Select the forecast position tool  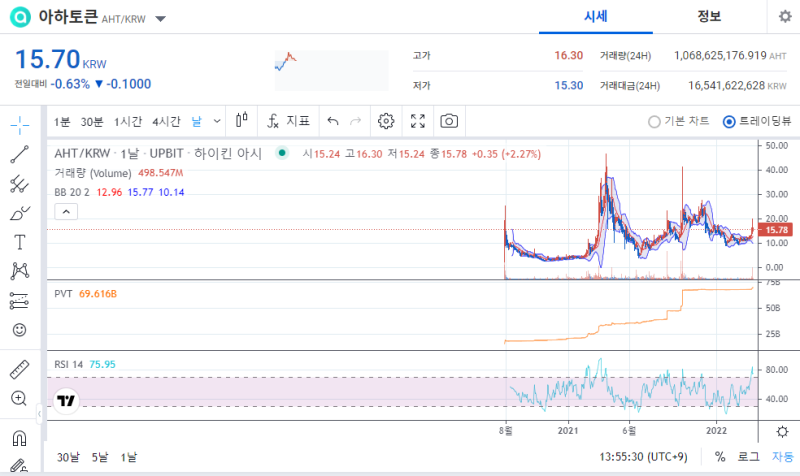point(19,300)
